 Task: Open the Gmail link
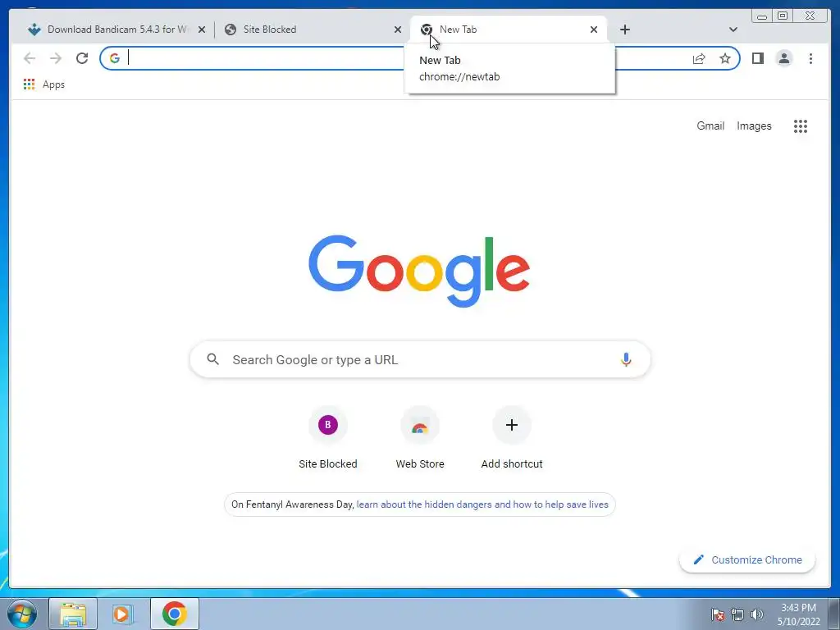pyautogui.click(x=710, y=126)
